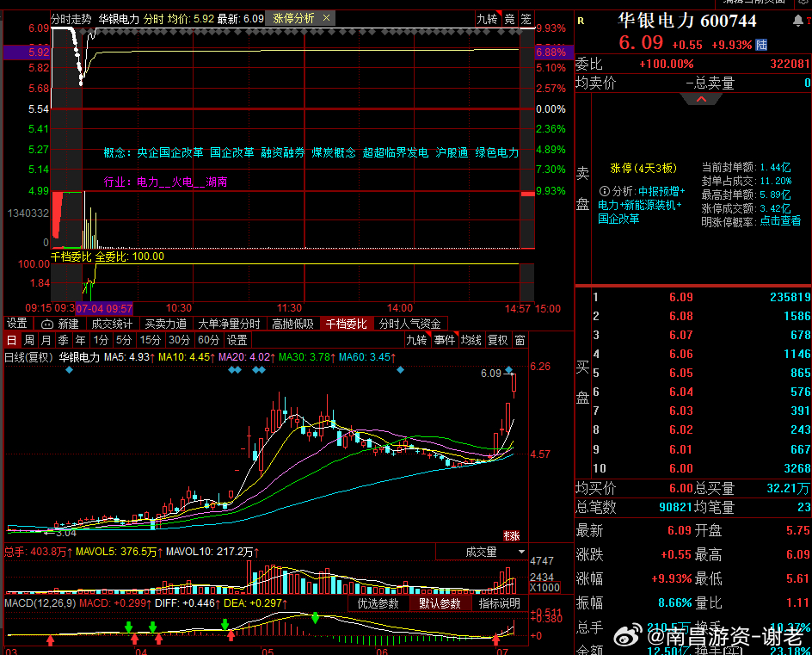
Task: Click the 07-04 09:57 time marker on the axis
Action: click(x=104, y=309)
